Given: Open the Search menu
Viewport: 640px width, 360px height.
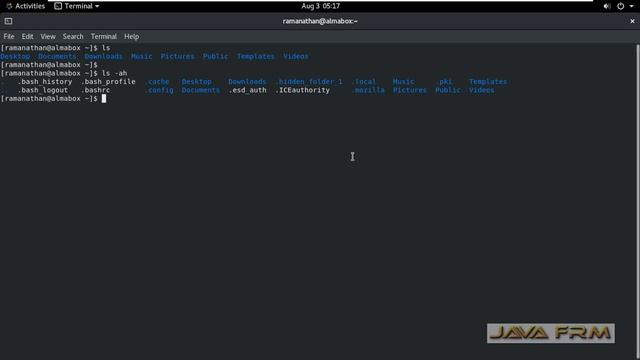Looking at the screenshot, I should [73, 37].
